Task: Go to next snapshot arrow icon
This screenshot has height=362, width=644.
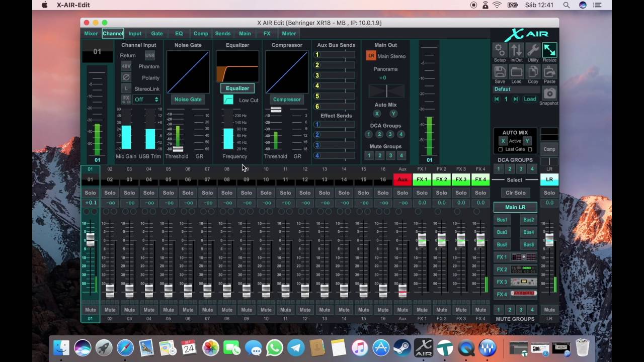Action: pyautogui.click(x=515, y=99)
